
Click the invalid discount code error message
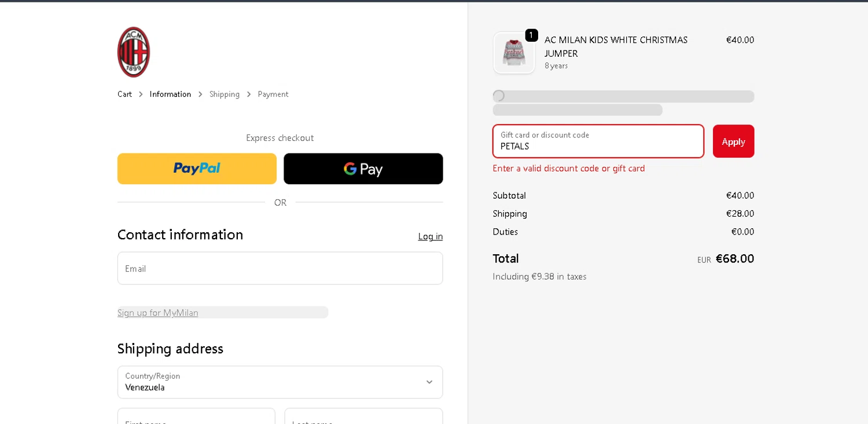pos(569,169)
